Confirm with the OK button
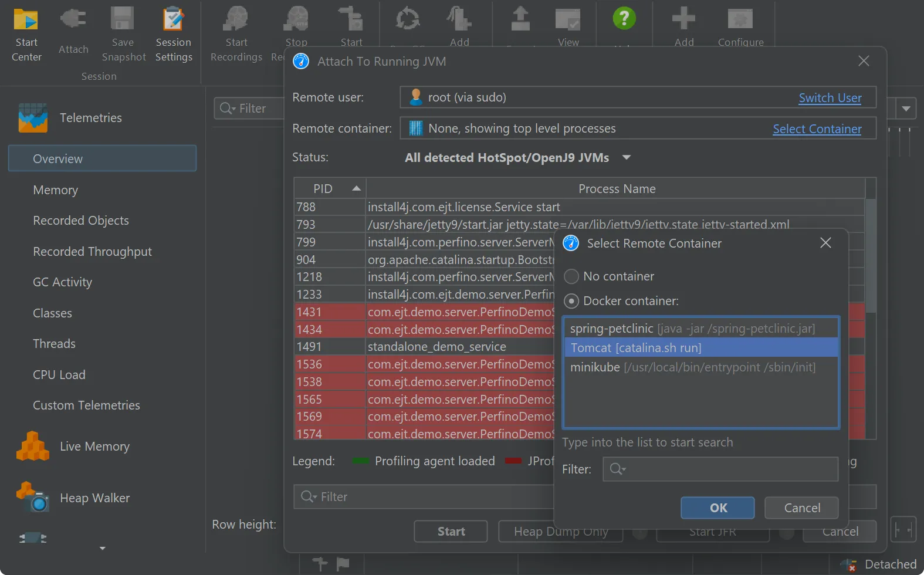924x575 pixels. tap(717, 508)
